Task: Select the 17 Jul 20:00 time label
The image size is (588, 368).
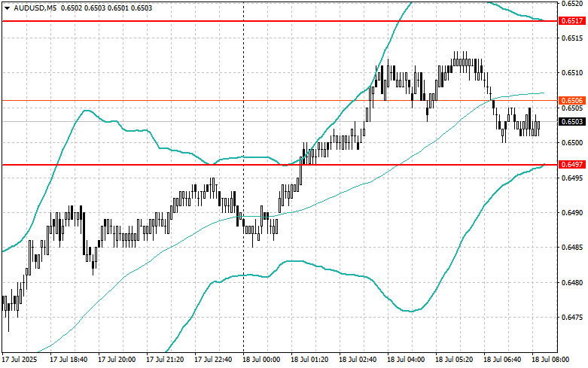Action: [x=117, y=360]
